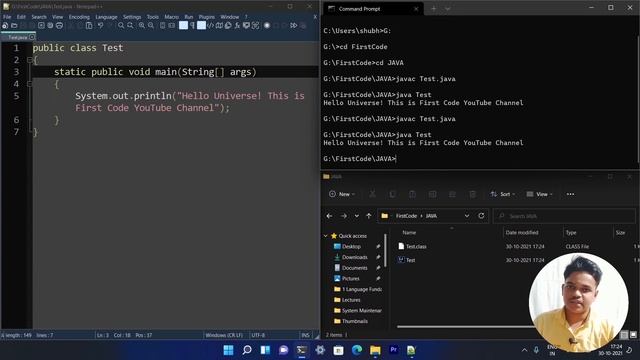Open the Encoding menu in Notepad++
Image resolution: width=640 pixels, height=360 pixels.
tap(79, 17)
